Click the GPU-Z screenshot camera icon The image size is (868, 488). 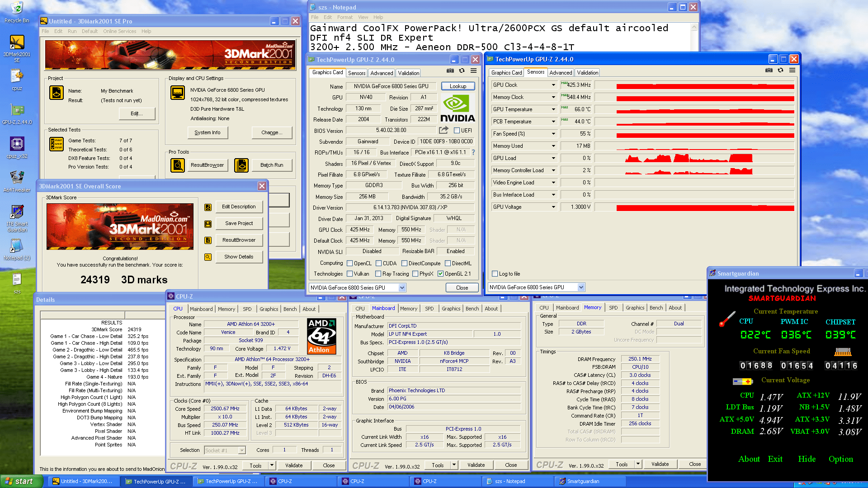(x=450, y=71)
